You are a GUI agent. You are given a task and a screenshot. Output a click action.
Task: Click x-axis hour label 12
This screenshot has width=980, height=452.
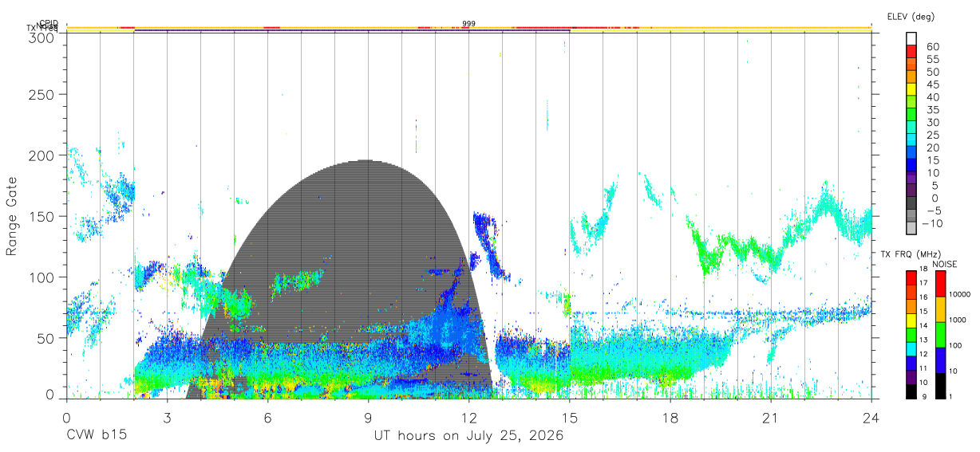point(468,417)
